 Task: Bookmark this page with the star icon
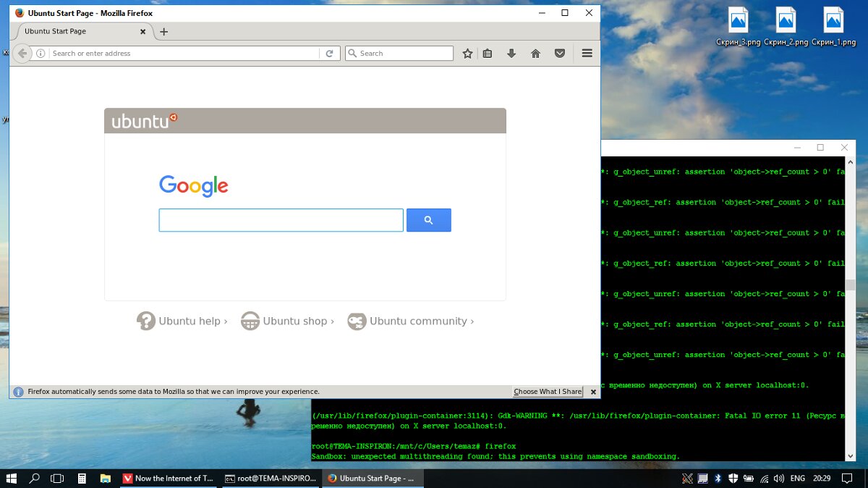coord(468,53)
